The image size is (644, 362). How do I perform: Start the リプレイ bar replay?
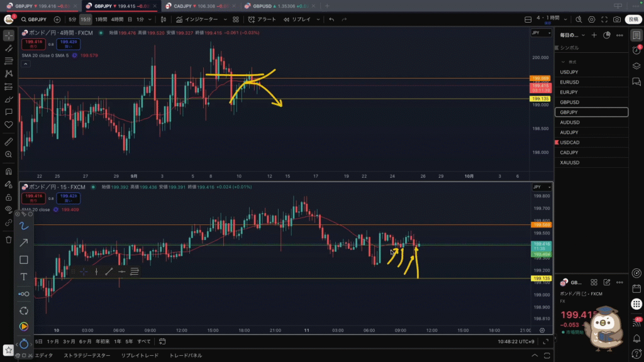point(297,19)
